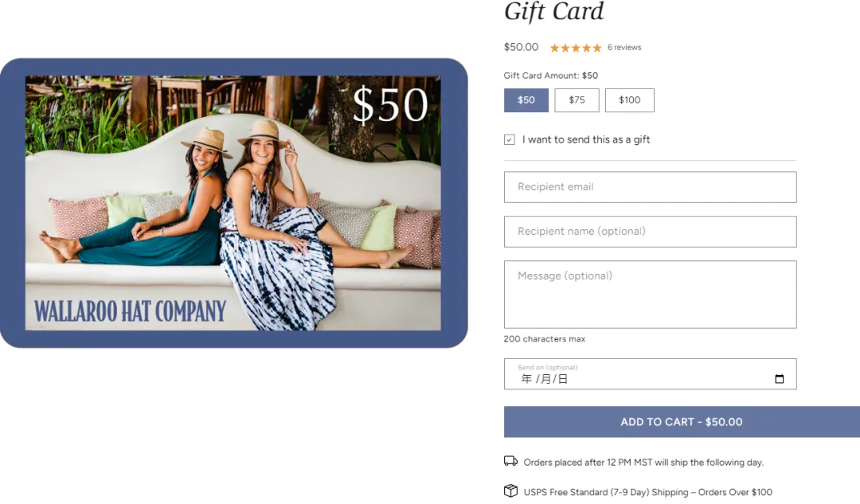860x504 pixels.
Task: Click the USPS Free Standard Shipping text
Action: pyautogui.click(x=647, y=492)
